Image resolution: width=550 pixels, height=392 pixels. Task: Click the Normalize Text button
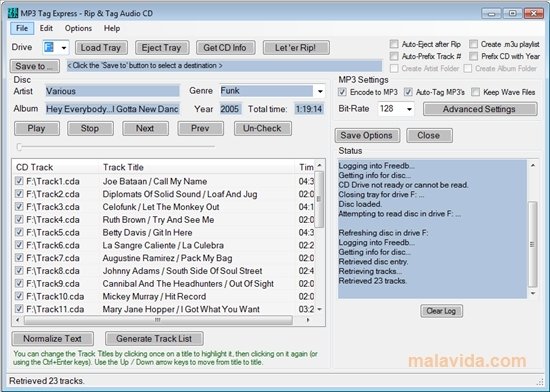point(53,339)
